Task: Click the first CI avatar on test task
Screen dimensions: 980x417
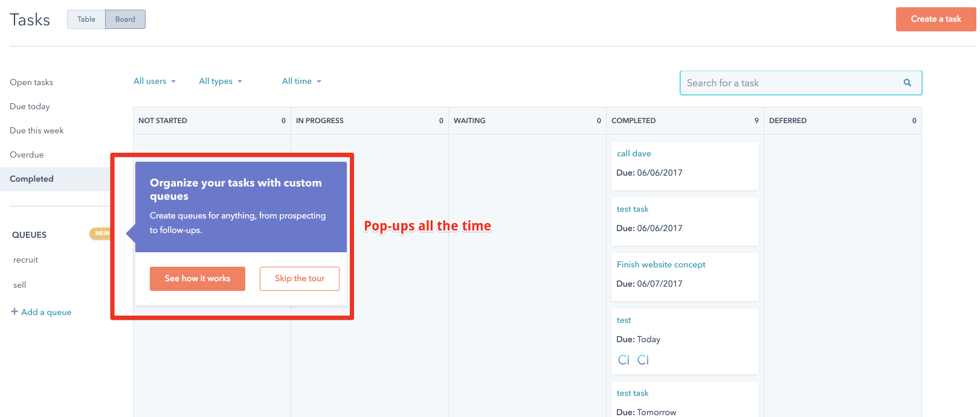Action: click(x=624, y=360)
